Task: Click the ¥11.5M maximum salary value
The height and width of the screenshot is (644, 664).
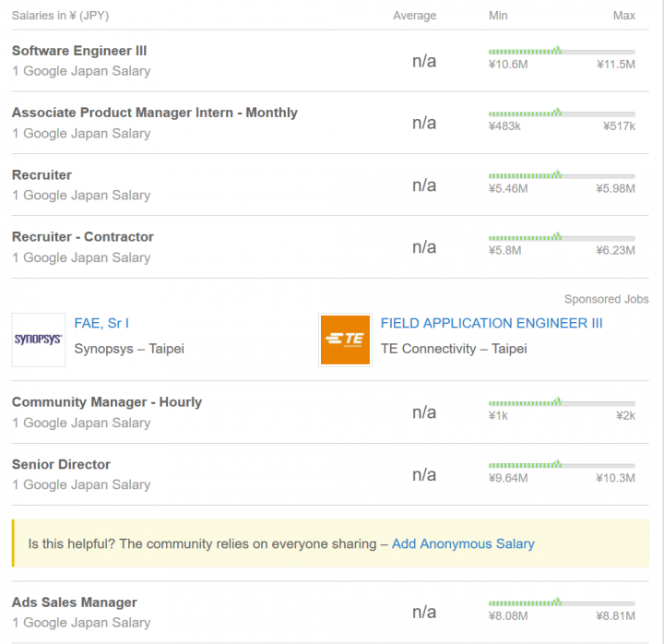Action: [x=616, y=65]
